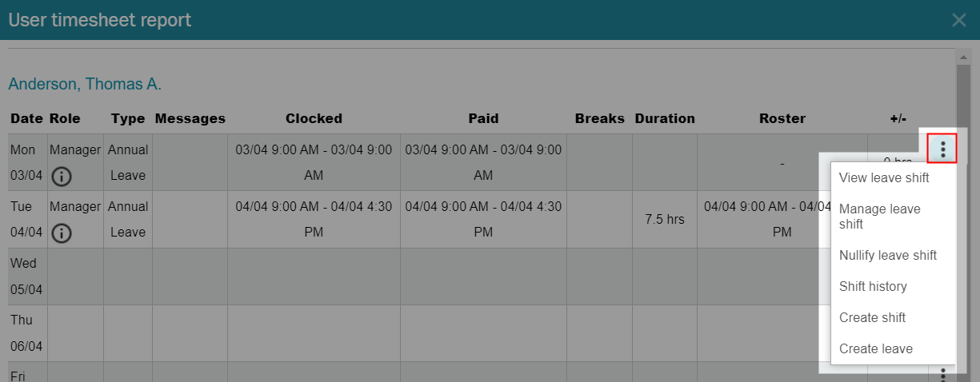
Task: Click the Tuesday 04/04 date cell
Action: point(27,219)
